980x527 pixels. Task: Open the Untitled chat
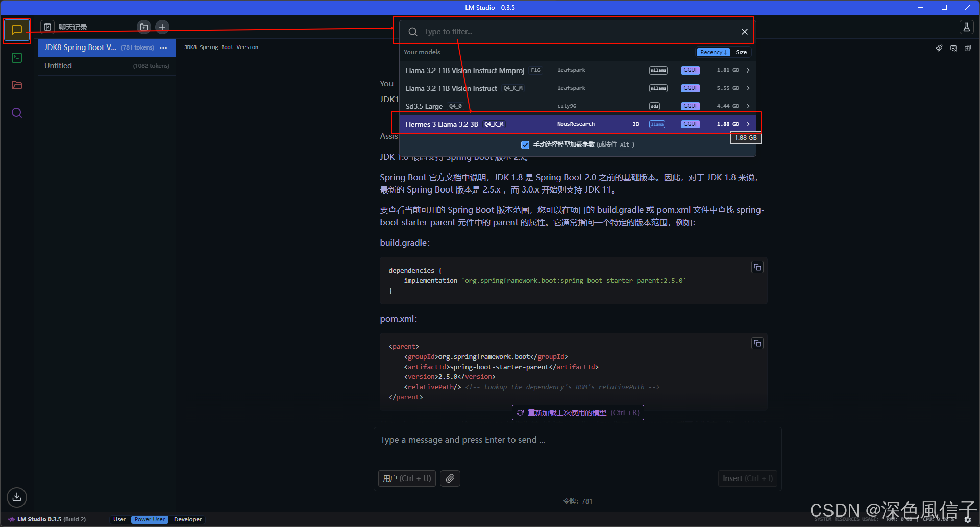pos(107,66)
